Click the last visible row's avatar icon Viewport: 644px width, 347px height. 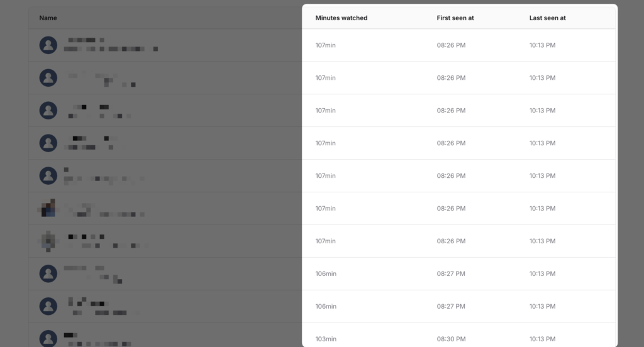tap(48, 338)
